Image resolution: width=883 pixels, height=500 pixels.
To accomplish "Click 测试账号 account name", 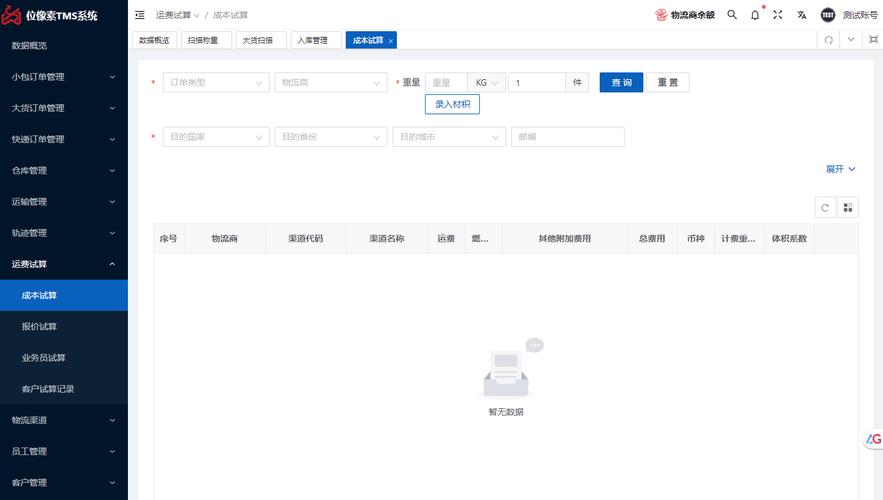I will (x=860, y=15).
